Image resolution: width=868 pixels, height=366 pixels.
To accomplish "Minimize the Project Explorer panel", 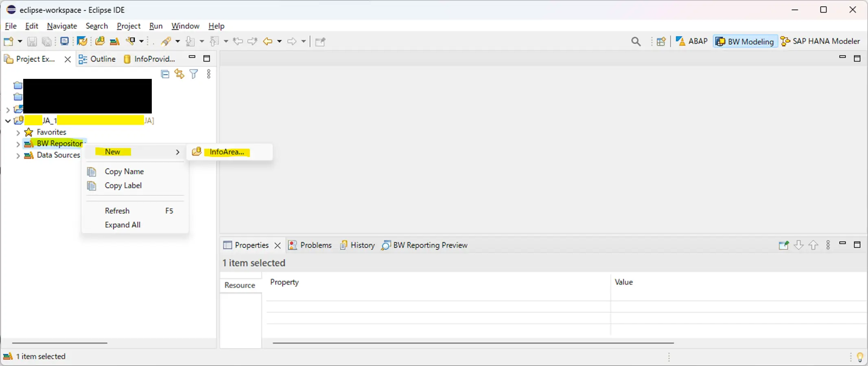I will 192,57.
